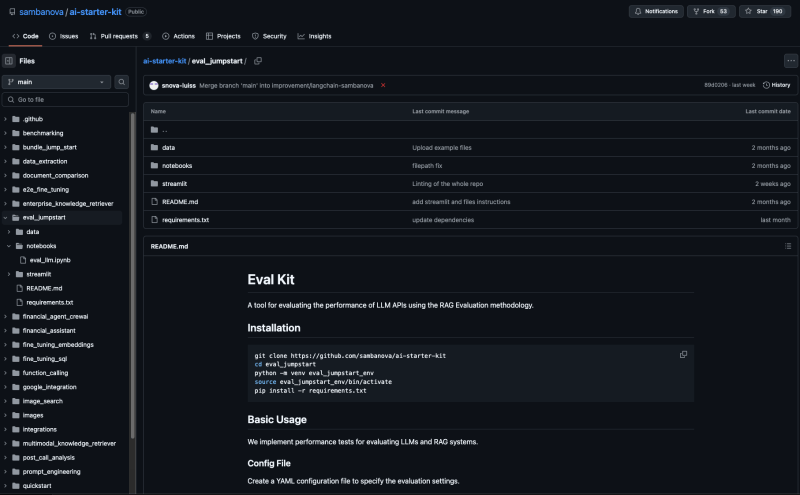The image size is (800, 495).
Task: Collapse the notebooks subfolder chevron
Action: (9, 246)
